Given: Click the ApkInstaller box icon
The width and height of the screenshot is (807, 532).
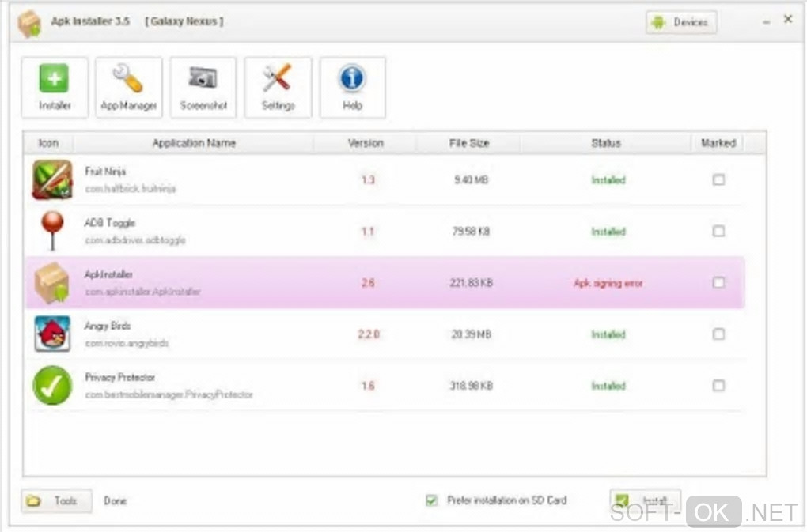Looking at the screenshot, I should coord(52,283).
